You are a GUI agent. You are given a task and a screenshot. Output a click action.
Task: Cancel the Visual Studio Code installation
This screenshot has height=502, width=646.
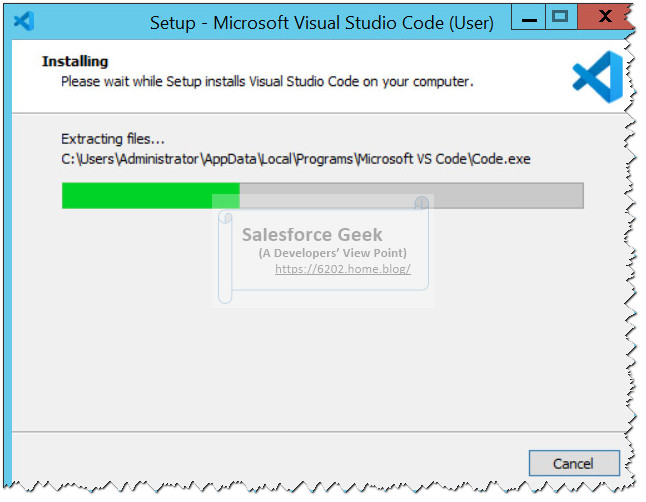click(x=574, y=463)
